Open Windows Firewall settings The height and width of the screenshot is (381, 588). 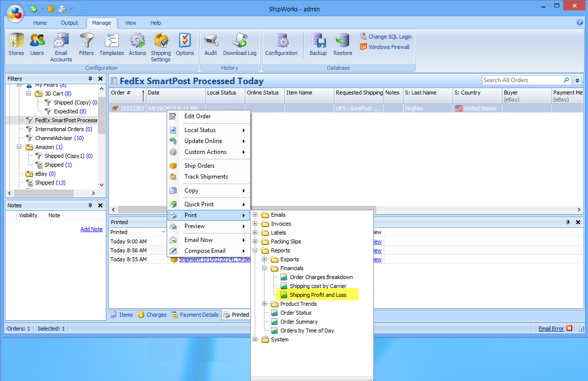click(x=385, y=47)
